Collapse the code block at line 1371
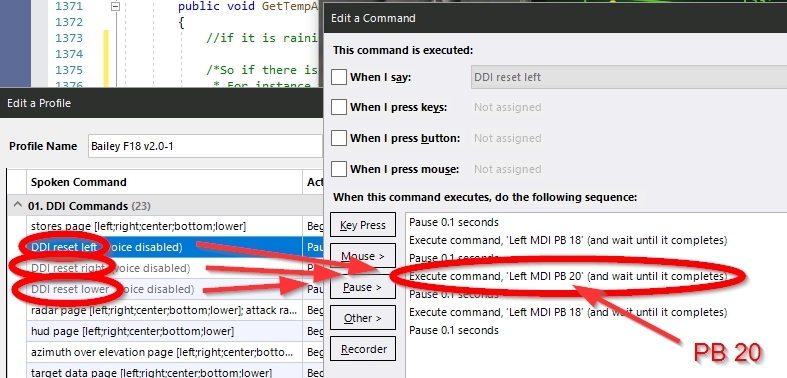Image resolution: width=787 pixels, height=378 pixels. [115, 7]
